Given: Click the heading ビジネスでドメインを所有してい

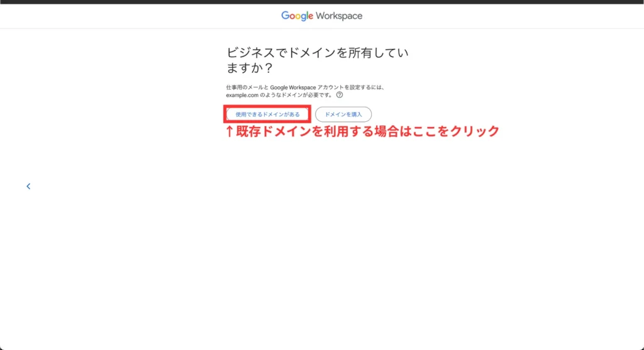Looking at the screenshot, I should pos(318,53).
